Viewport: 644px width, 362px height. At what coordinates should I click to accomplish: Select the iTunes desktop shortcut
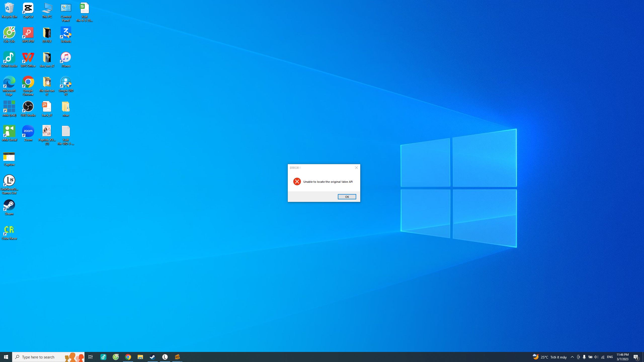[x=66, y=59]
